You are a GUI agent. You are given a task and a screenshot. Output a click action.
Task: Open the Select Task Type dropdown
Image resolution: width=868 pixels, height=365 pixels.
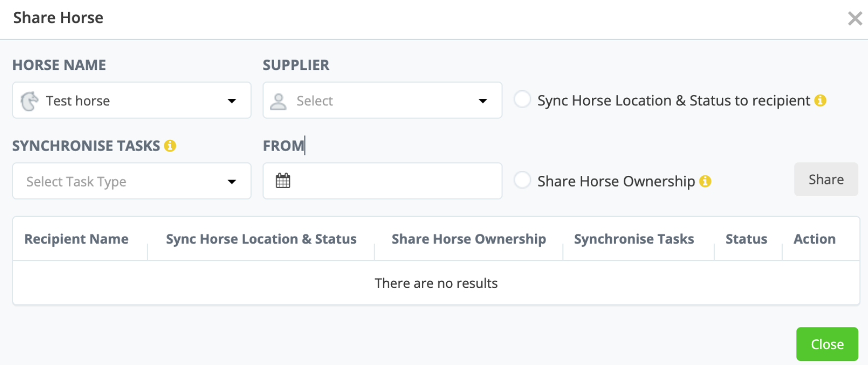pyautogui.click(x=232, y=181)
